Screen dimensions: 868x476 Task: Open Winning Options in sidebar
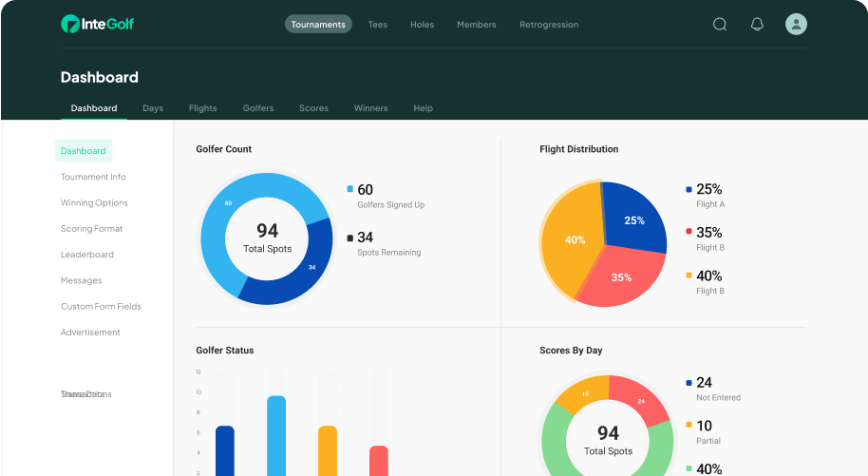tap(94, 202)
